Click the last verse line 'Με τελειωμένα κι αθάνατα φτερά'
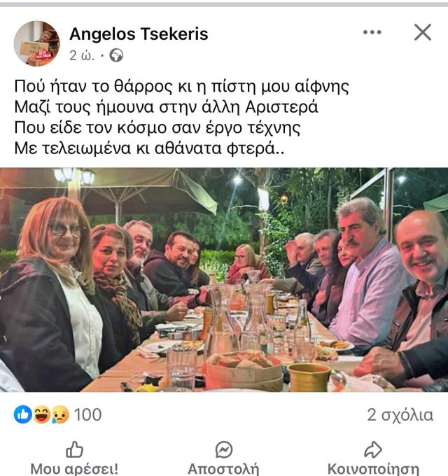The image size is (448, 476). tap(149, 148)
